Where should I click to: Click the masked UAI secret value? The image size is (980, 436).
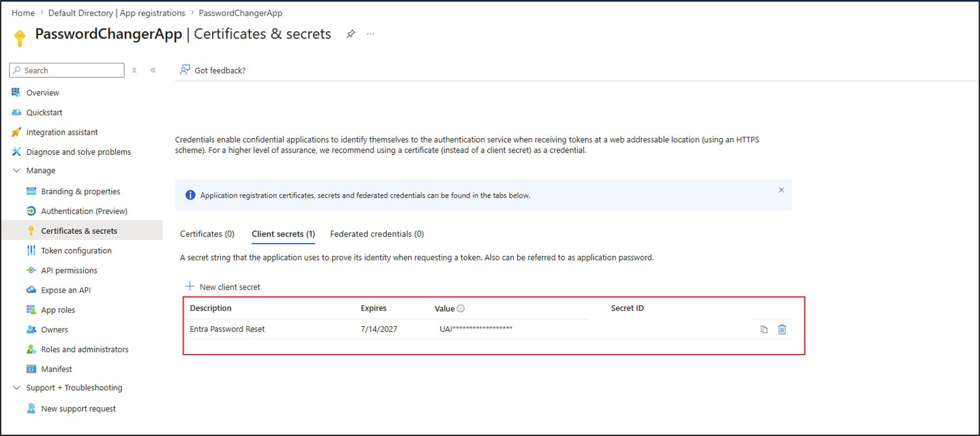pos(476,329)
